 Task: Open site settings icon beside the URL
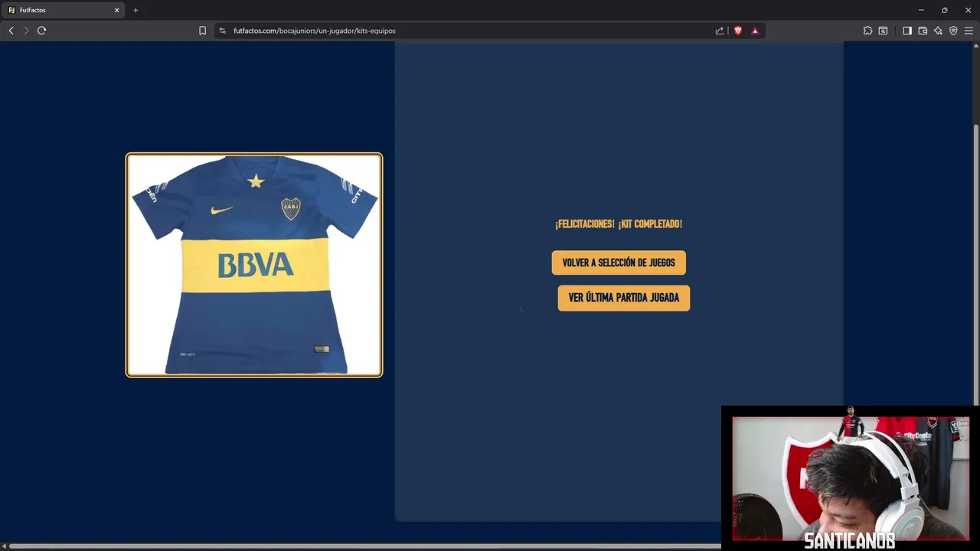pyautogui.click(x=222, y=31)
